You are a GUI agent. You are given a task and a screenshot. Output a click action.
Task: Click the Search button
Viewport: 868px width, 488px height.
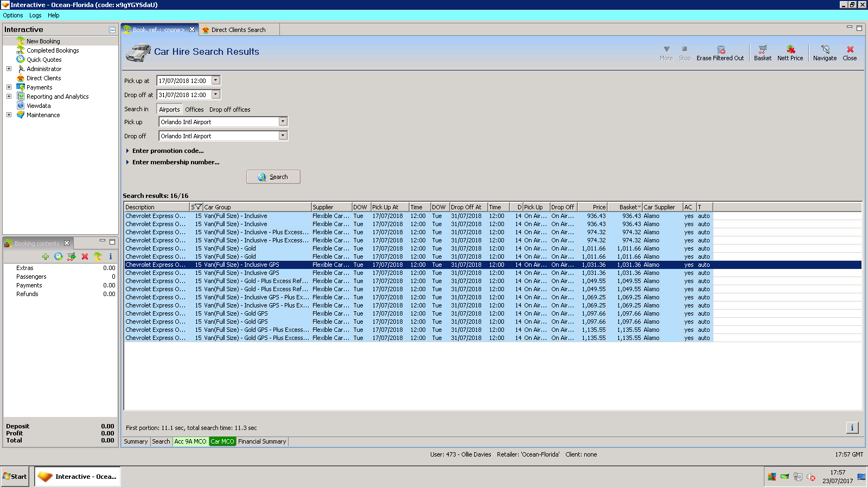pos(273,177)
